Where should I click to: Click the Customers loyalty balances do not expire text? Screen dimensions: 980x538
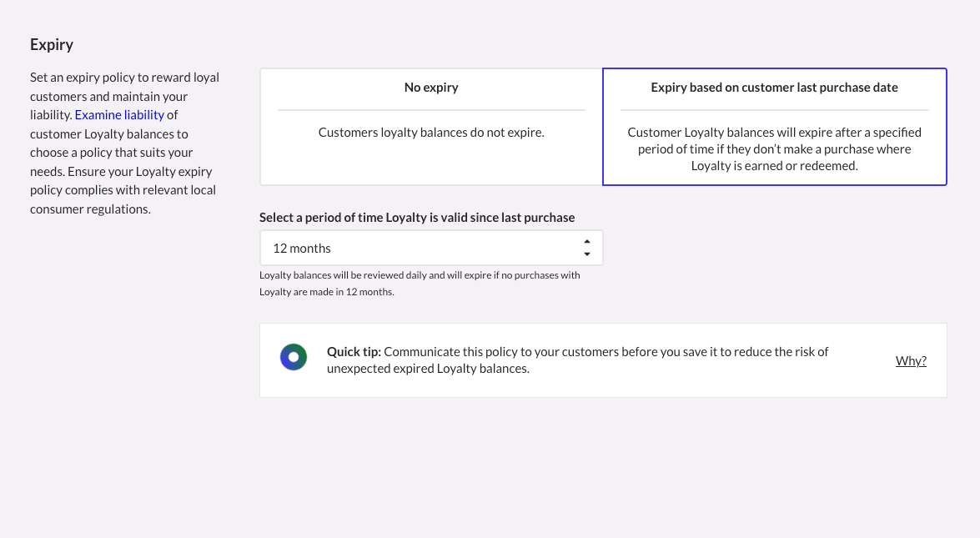pos(431,133)
